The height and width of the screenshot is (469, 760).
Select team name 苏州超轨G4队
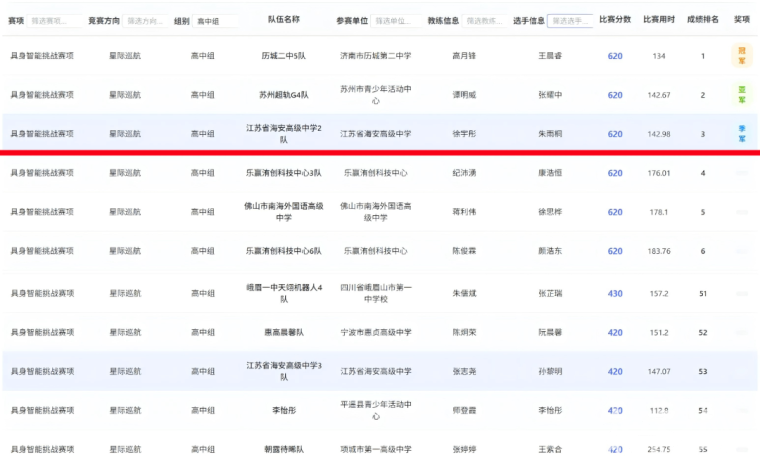click(284, 95)
